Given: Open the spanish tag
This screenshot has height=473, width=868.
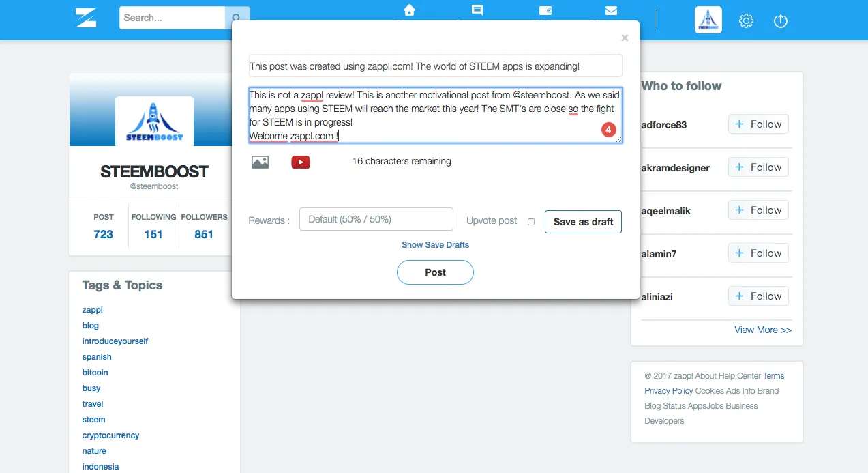Looking at the screenshot, I should pos(97,357).
